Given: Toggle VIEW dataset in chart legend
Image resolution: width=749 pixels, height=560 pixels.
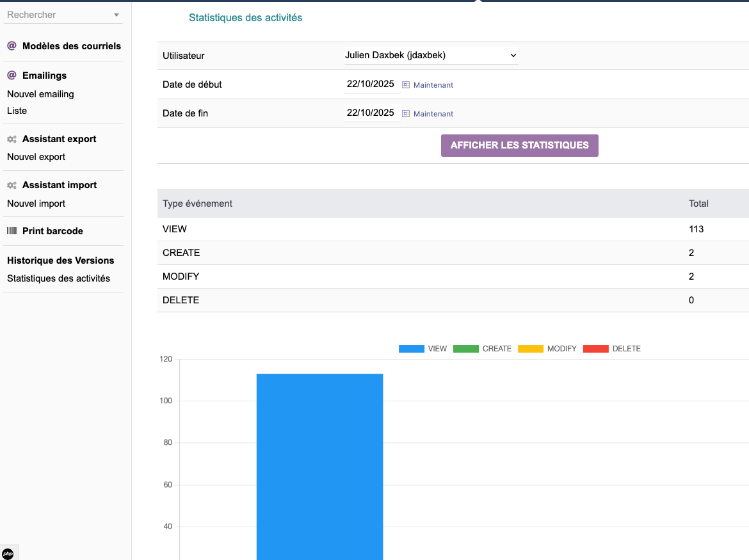Looking at the screenshot, I should click(412, 349).
